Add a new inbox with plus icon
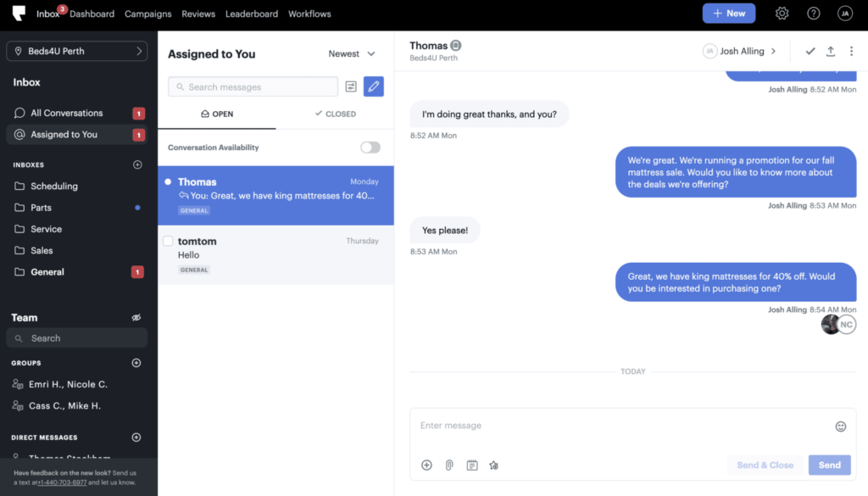Viewport: 868px width, 496px height. click(x=137, y=164)
